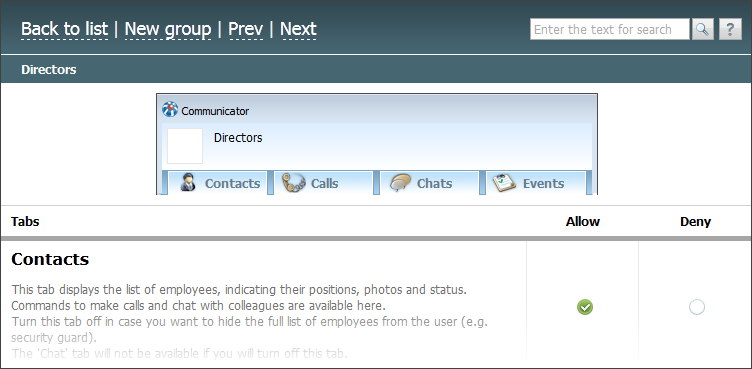Open the Chats tab in Communicator preview
Viewport: 752px width, 369px height.
point(430,183)
